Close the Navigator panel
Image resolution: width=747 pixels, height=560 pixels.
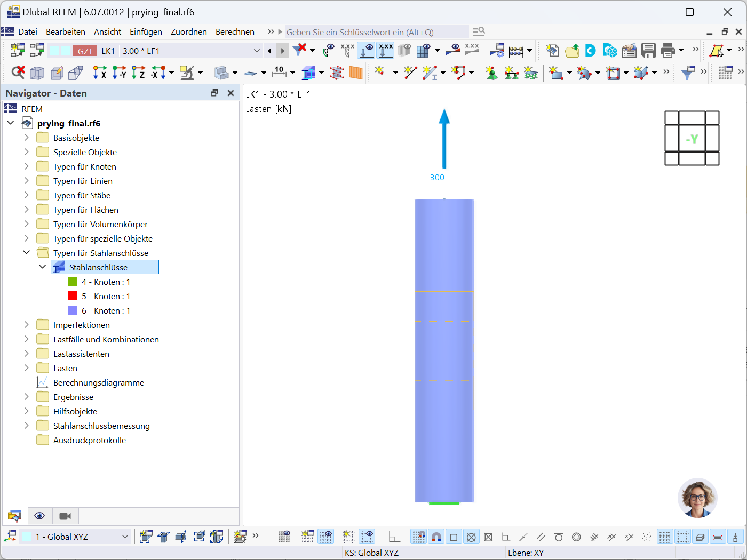[231, 93]
